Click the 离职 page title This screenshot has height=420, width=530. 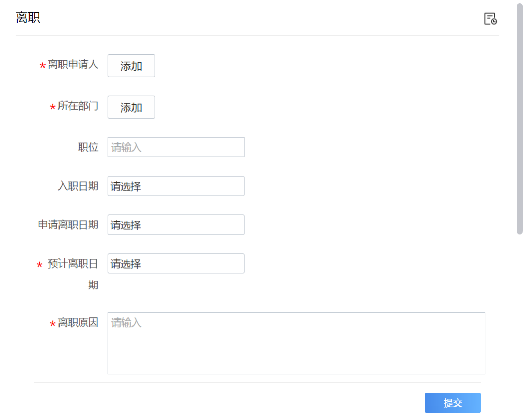pos(28,18)
